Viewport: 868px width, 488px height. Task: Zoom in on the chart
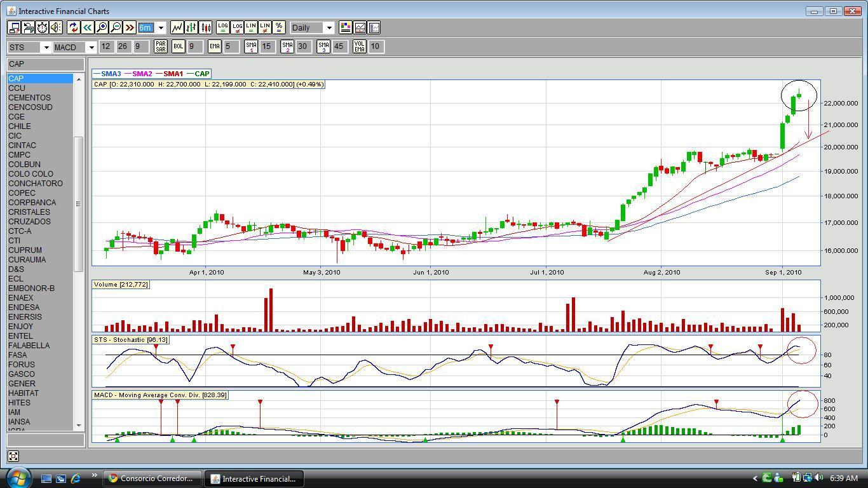[101, 27]
